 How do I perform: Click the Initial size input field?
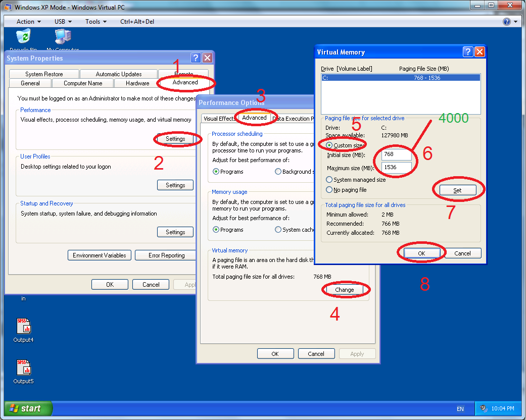point(397,154)
